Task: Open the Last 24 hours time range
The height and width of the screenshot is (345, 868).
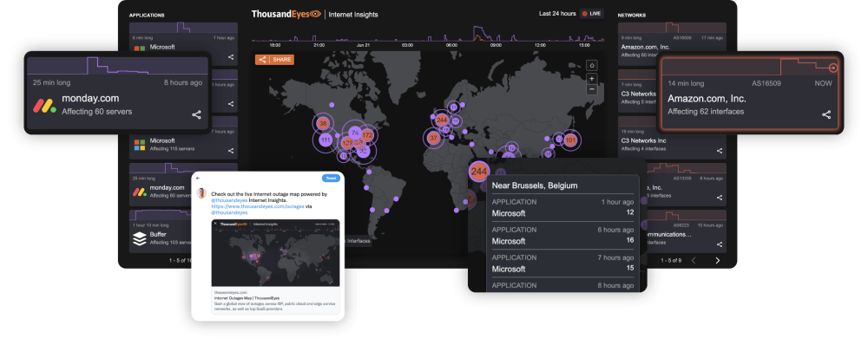Action: (557, 14)
